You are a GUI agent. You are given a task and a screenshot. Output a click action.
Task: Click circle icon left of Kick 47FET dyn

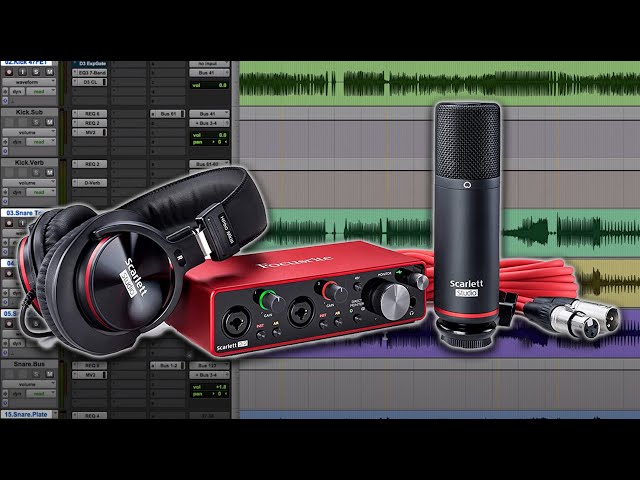click(5, 91)
